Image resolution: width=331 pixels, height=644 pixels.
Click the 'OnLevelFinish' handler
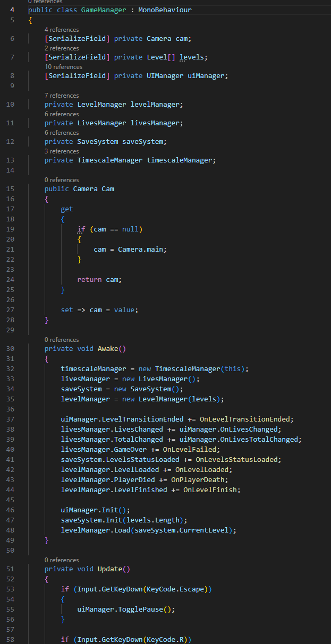coord(210,490)
